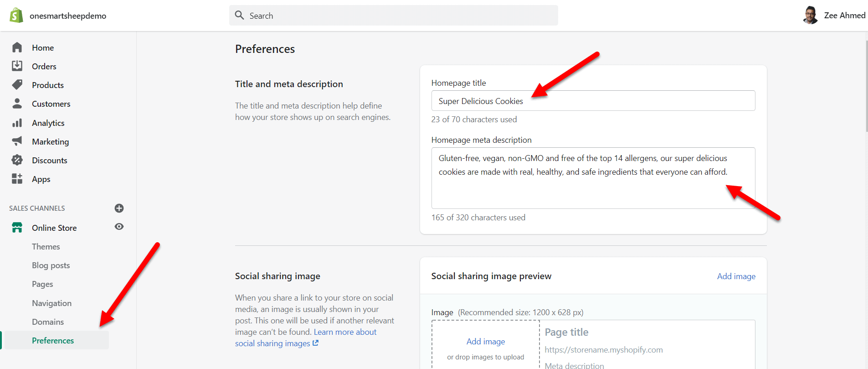This screenshot has width=868, height=369.
Task: Click Add image link in preview header
Action: [736, 276]
